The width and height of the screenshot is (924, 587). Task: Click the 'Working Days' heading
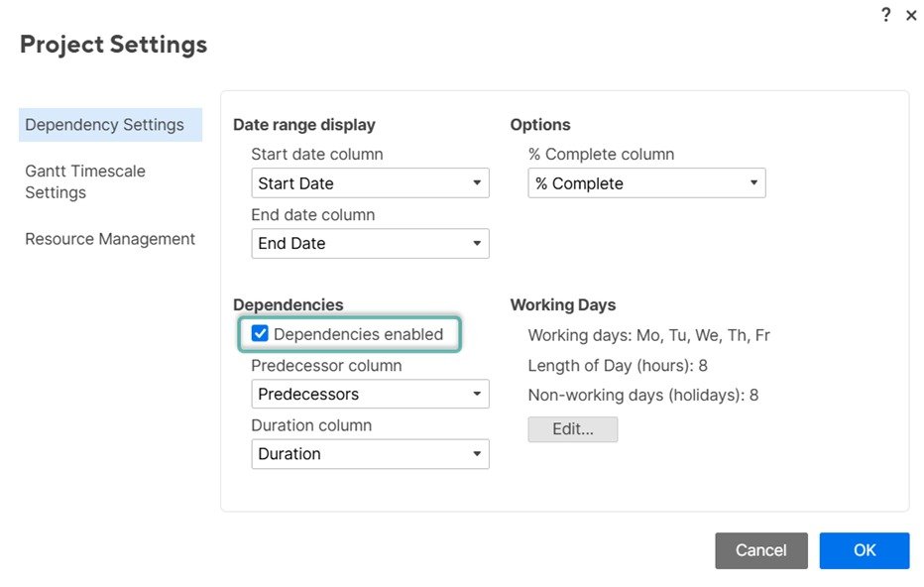click(563, 304)
